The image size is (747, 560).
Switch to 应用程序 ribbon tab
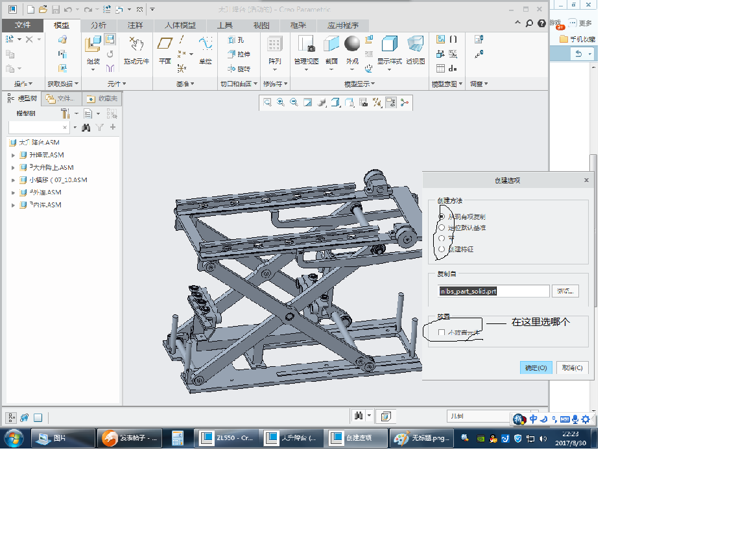tap(343, 25)
